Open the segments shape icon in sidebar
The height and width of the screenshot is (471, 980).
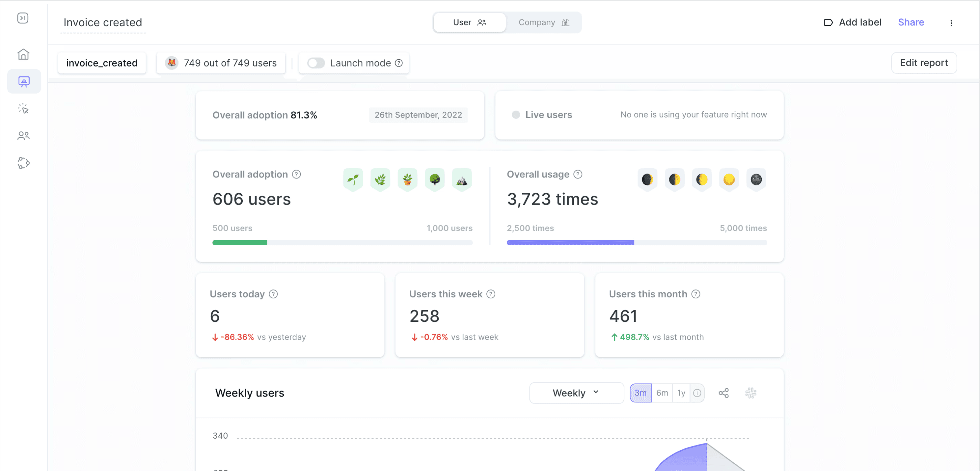point(24,163)
